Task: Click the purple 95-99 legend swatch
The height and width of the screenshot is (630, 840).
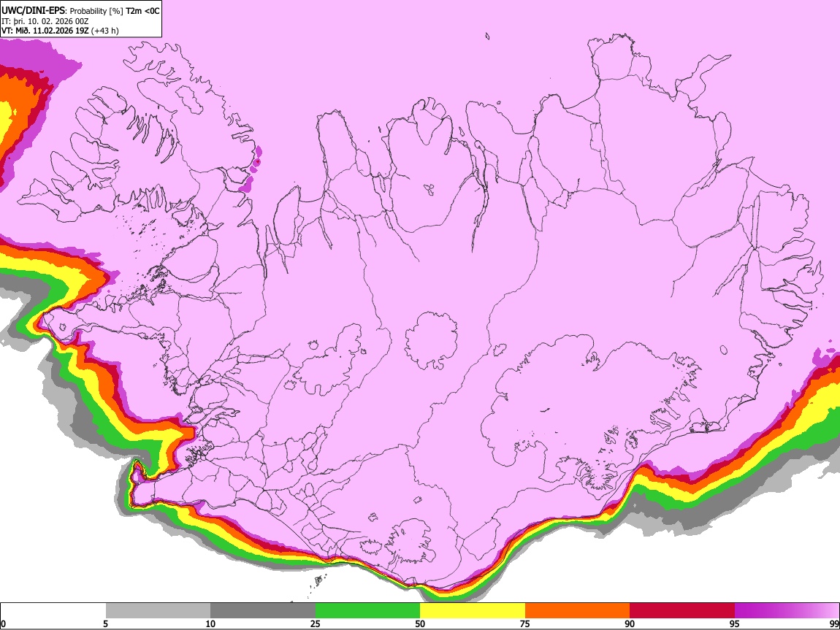Action: tap(787, 611)
